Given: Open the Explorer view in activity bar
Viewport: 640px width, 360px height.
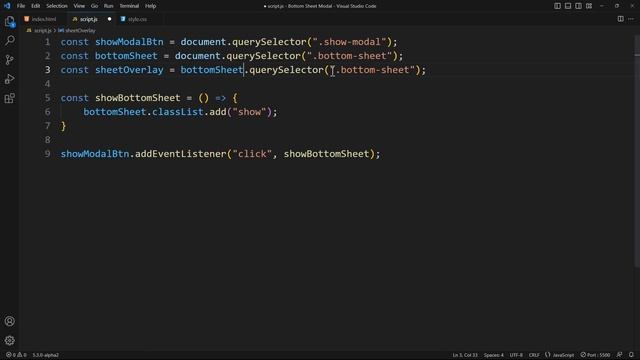Looking at the screenshot, I should pos(10,21).
